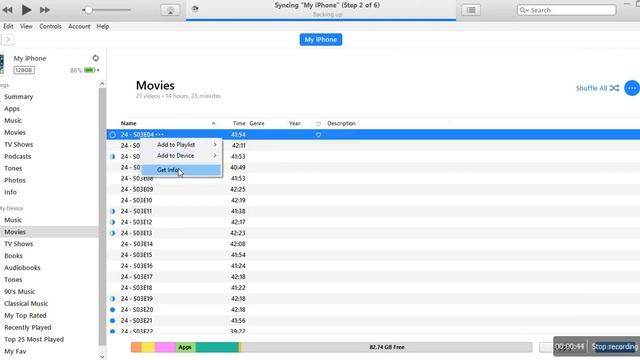Toggle the heart on the 24 - S03E04 row
Image resolution: width=640 pixels, height=360 pixels.
[x=318, y=135]
